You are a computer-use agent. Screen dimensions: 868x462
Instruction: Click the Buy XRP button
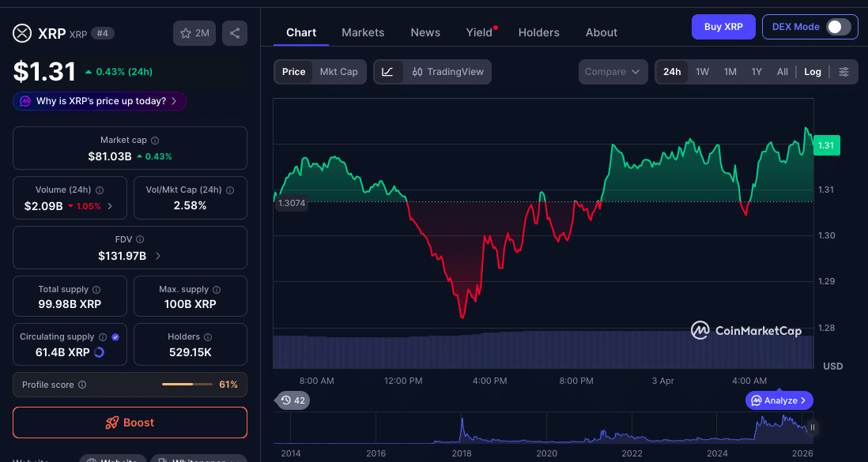tap(723, 26)
